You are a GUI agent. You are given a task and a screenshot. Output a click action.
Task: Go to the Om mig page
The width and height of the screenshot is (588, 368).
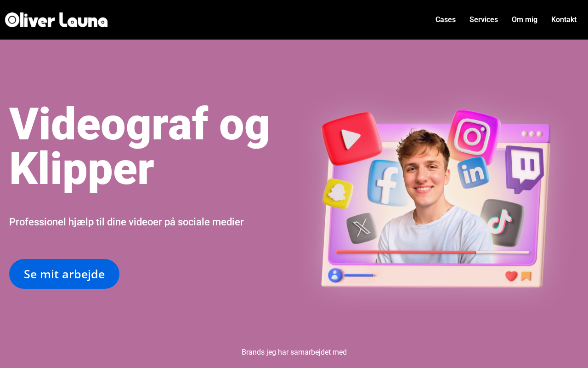(x=525, y=20)
